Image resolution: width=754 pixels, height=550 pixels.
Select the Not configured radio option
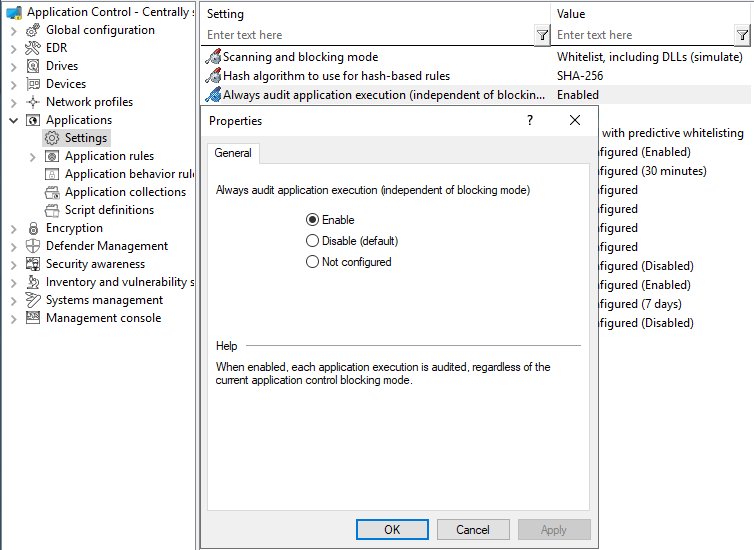313,262
